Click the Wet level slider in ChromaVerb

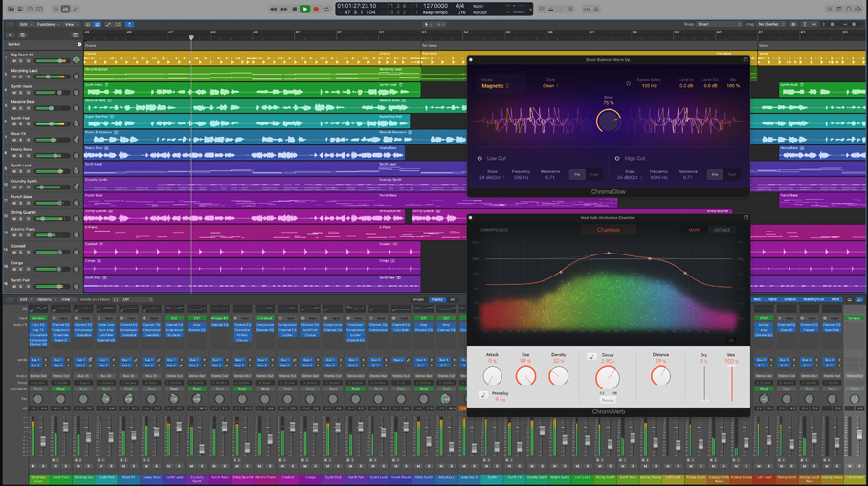click(x=731, y=381)
